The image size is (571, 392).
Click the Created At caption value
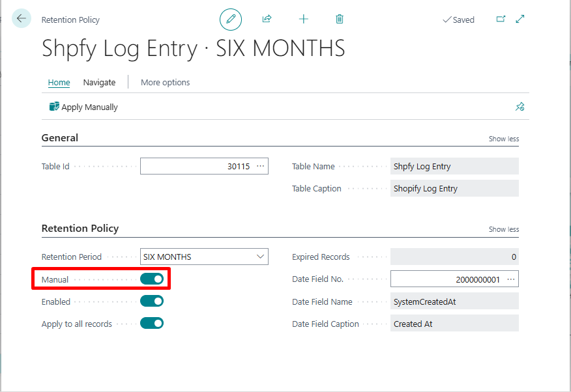(454, 324)
